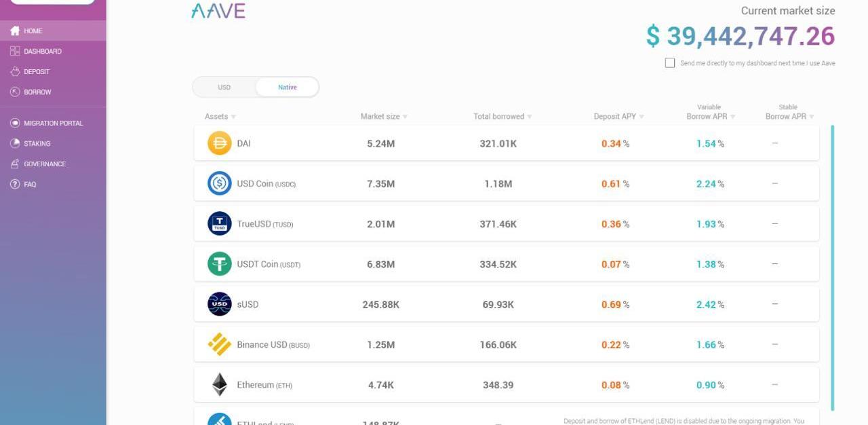This screenshot has width=868, height=425.
Task: Select the Native currency toggle option
Action: click(287, 87)
